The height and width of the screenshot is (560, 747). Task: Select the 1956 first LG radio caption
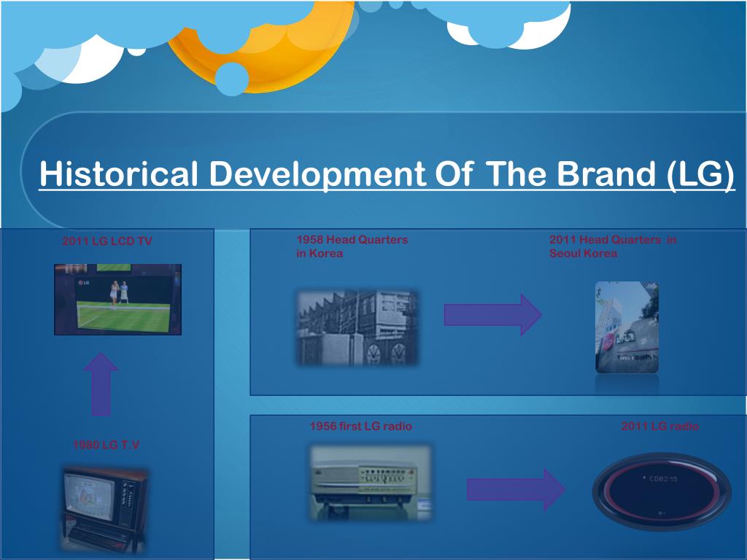360,426
